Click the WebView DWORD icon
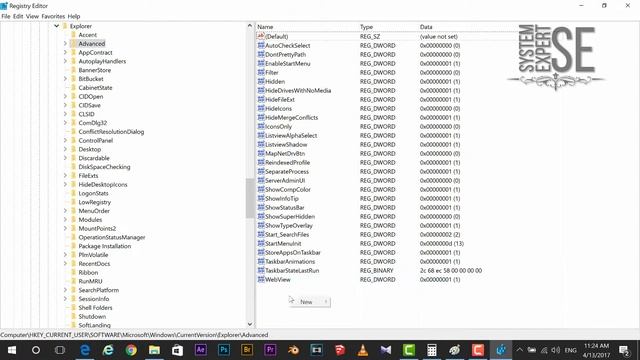 coord(261,279)
